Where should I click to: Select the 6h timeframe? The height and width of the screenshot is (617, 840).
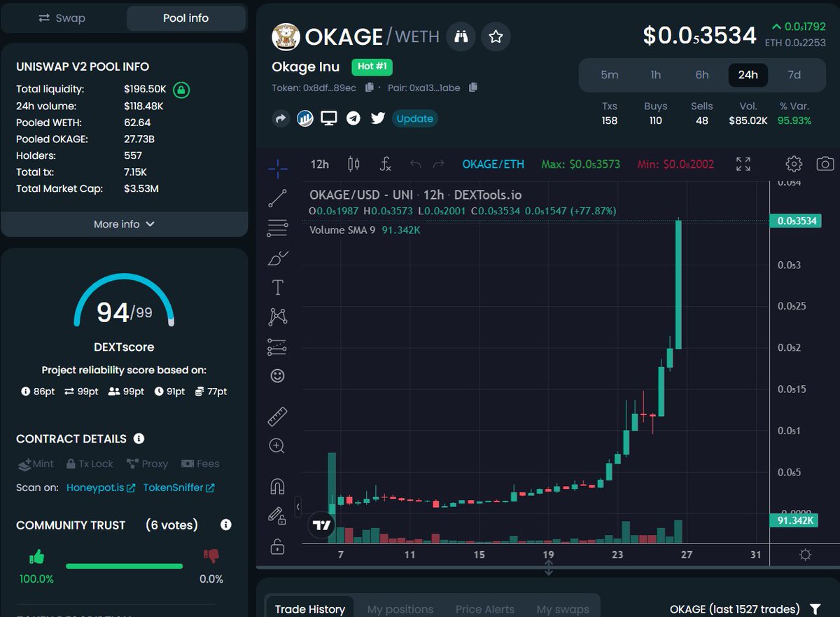coord(701,75)
